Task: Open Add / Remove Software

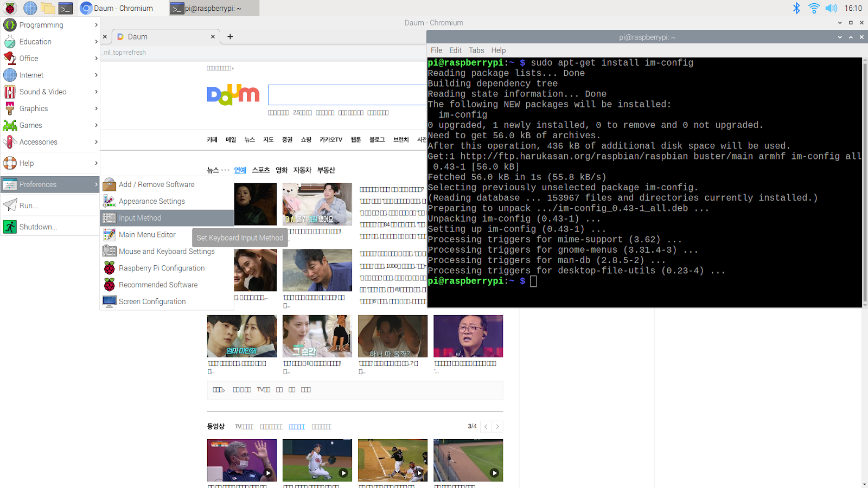Action: tap(167, 184)
